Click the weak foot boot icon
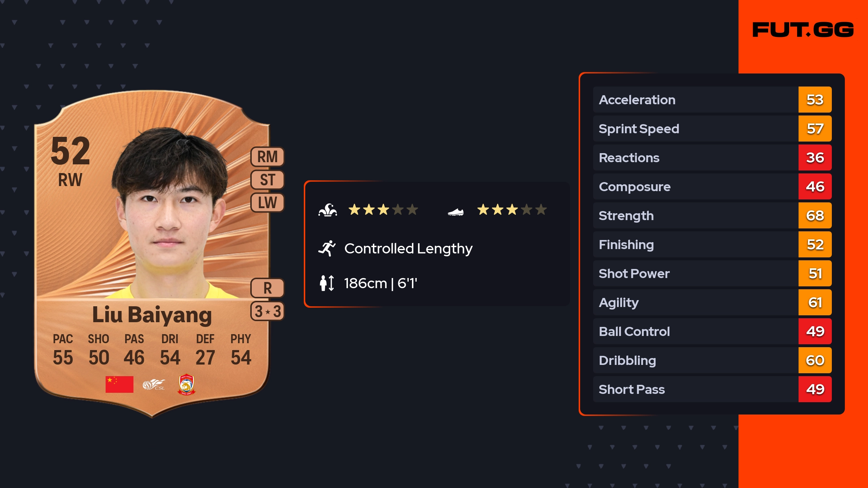This screenshot has height=488, width=868. [x=456, y=212]
